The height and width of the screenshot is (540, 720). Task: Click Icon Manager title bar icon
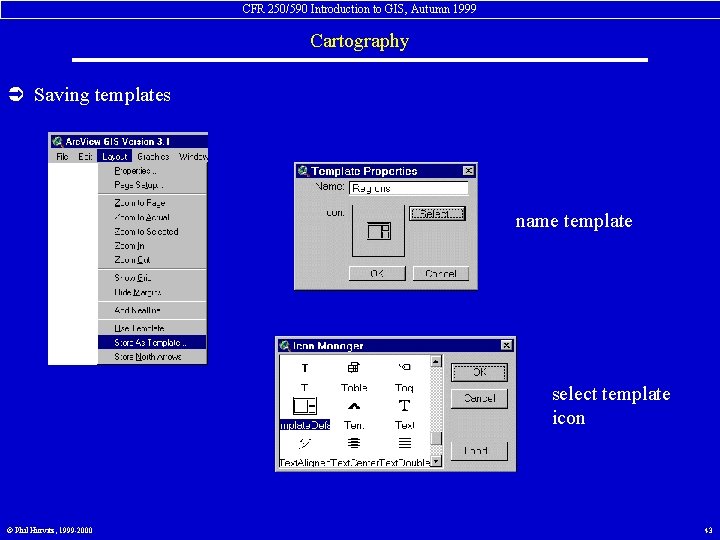(285, 345)
